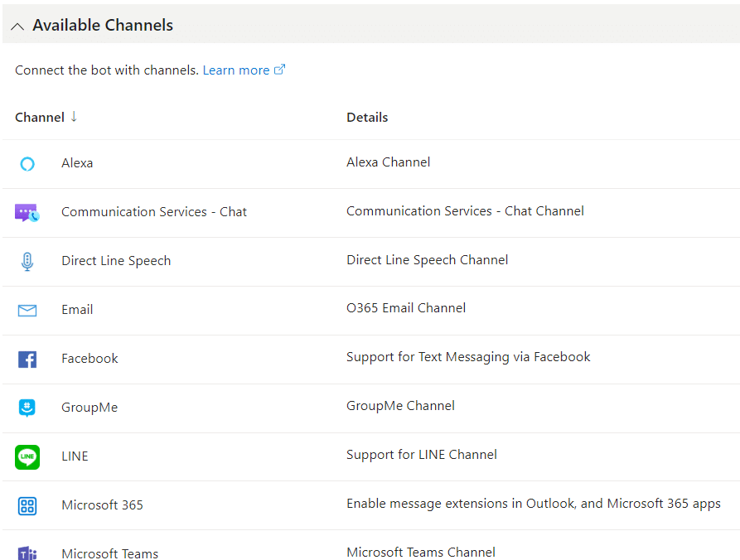Select the Facebook channel name
The image size is (740, 560).
(89, 359)
